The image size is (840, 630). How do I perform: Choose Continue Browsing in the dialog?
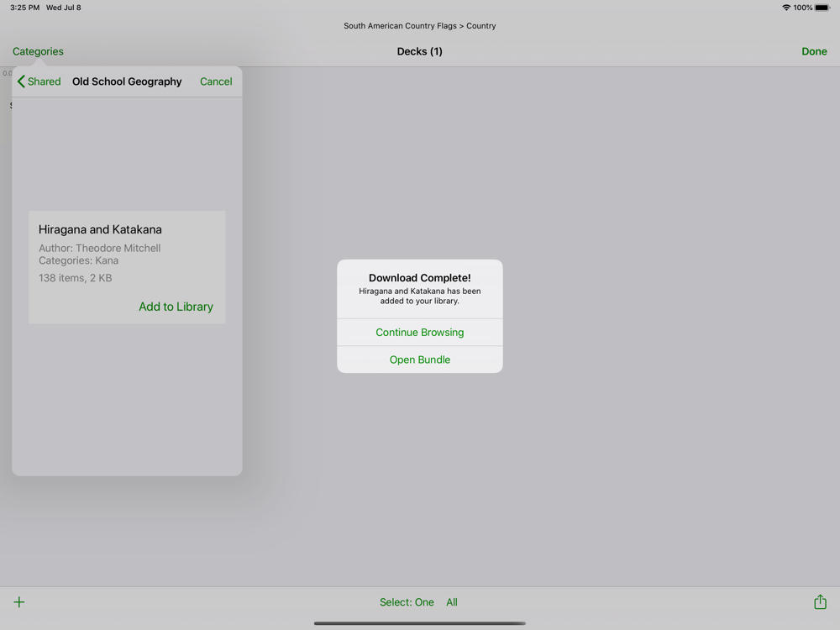pyautogui.click(x=420, y=332)
